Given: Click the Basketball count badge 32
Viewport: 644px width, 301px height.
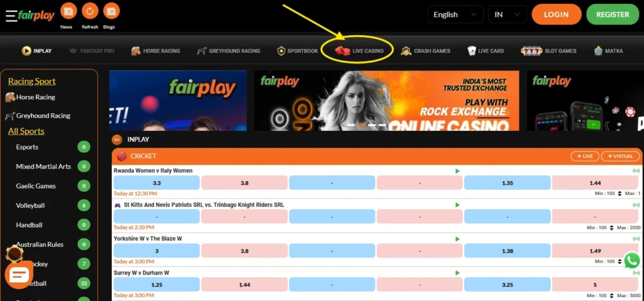Looking at the screenshot, I should [x=84, y=283].
